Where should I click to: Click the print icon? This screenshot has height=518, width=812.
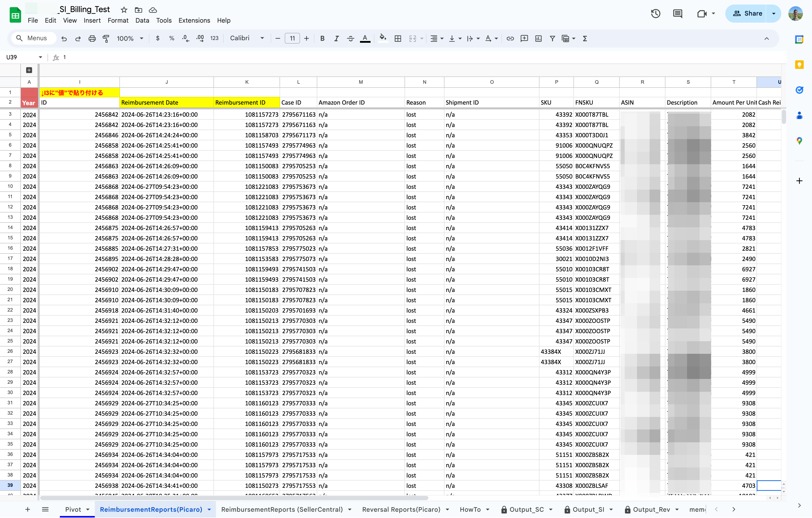coord(92,38)
